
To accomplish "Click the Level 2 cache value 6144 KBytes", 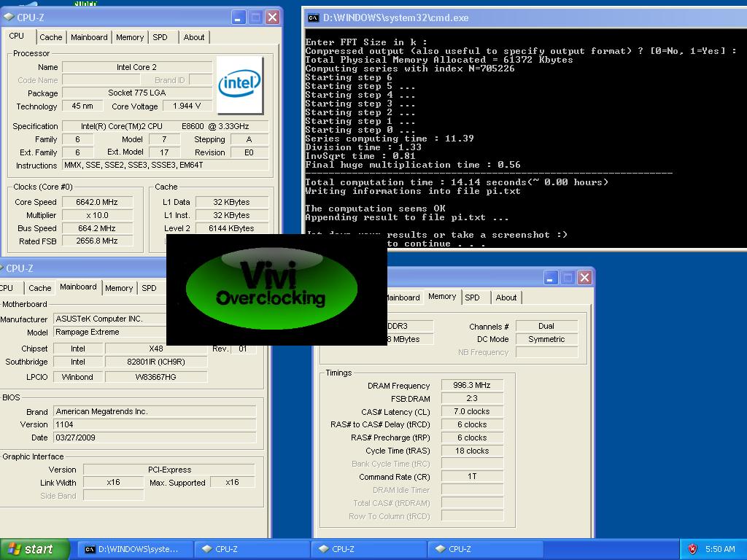I will [x=231, y=228].
